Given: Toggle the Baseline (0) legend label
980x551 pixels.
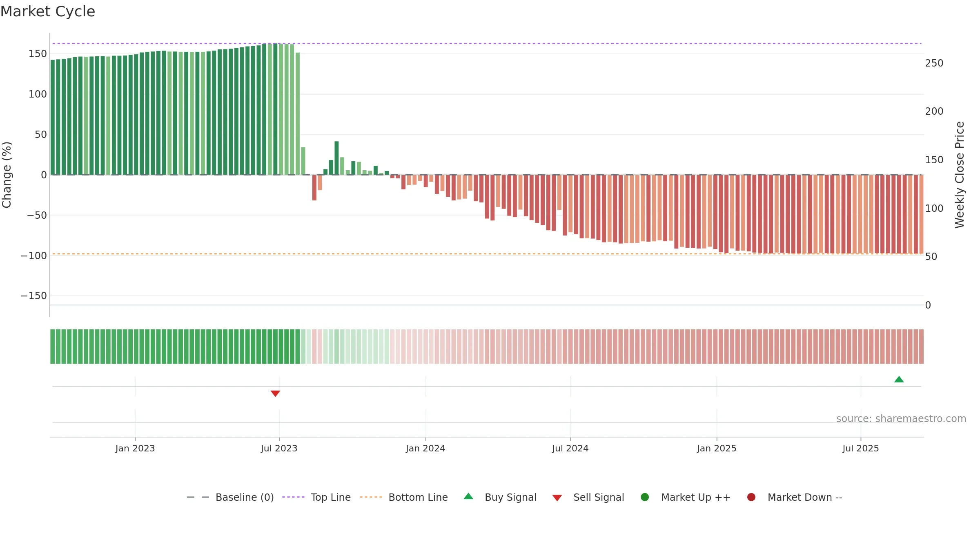Looking at the screenshot, I should 245,498.
